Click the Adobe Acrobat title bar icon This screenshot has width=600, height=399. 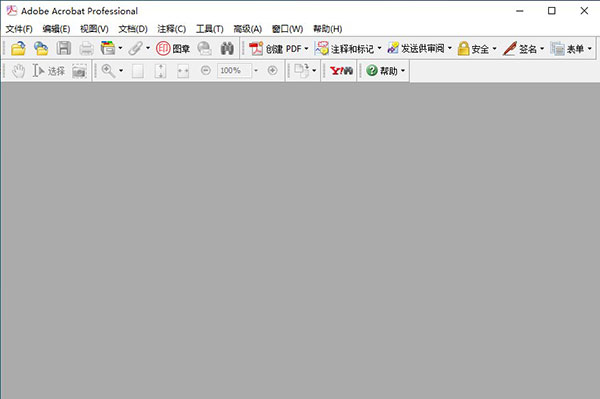click(x=11, y=11)
